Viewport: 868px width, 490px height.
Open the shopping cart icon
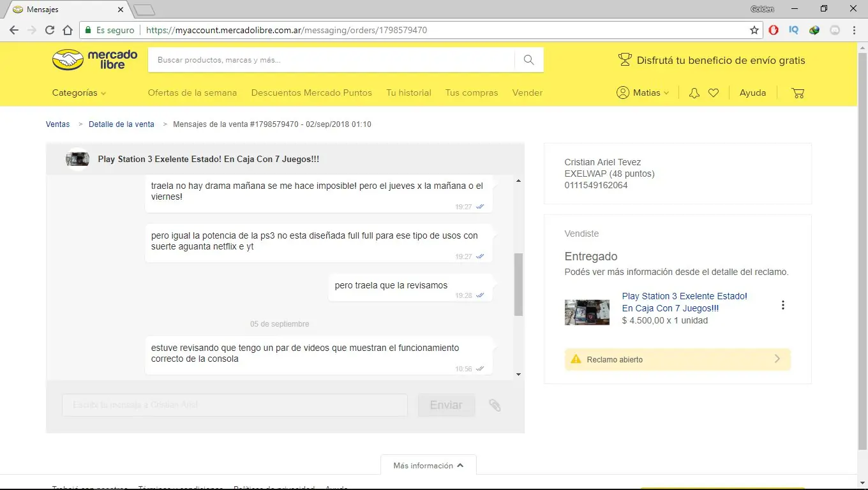pyautogui.click(x=798, y=93)
